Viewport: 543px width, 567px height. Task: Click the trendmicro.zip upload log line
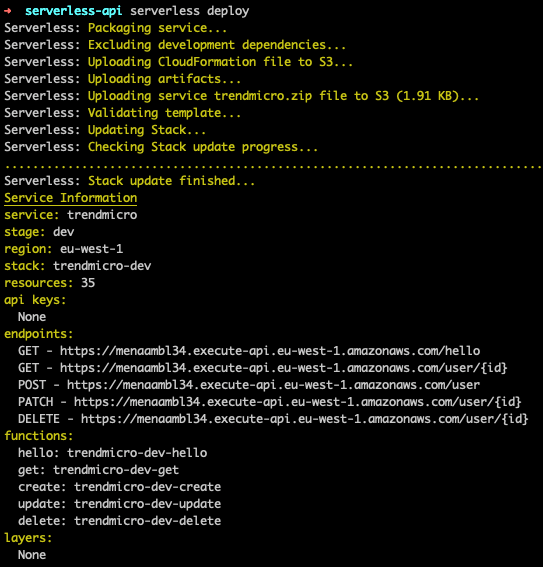[241, 96]
